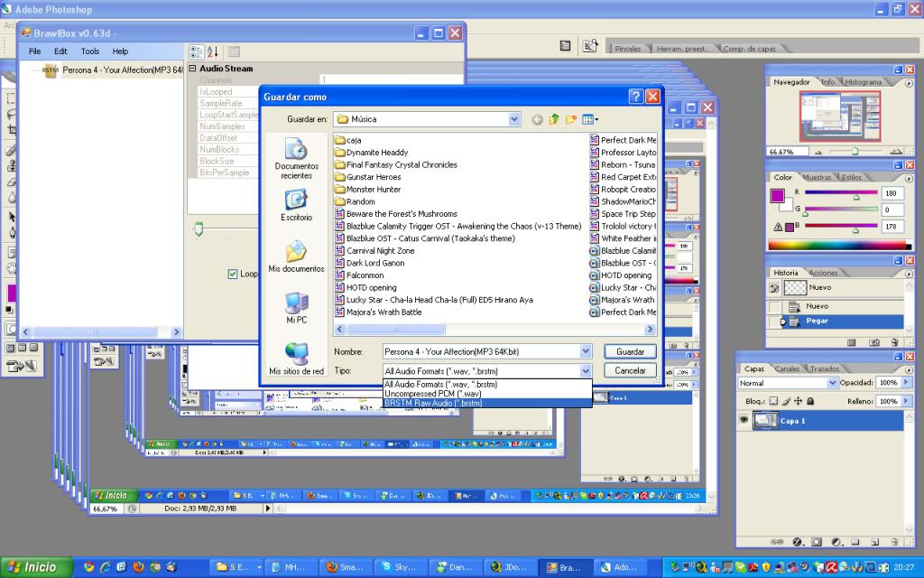Toggle history brush source for Nuevo snapshot
Image resolution: width=924 pixels, height=578 pixels.
tap(774, 287)
